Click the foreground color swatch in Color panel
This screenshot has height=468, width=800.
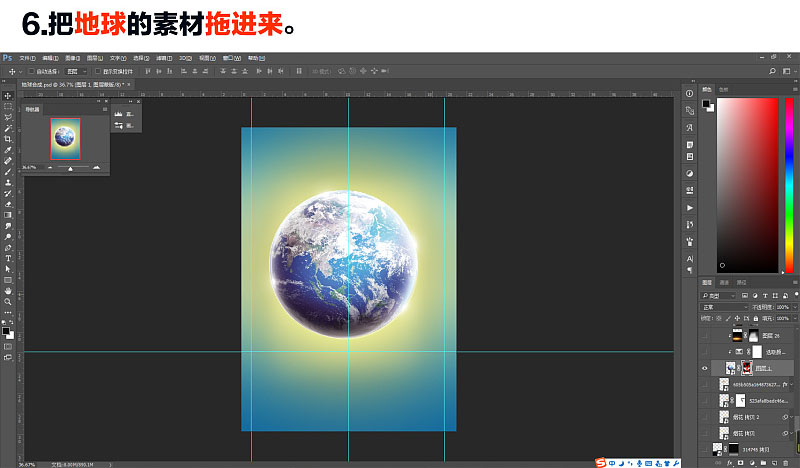tap(706, 104)
